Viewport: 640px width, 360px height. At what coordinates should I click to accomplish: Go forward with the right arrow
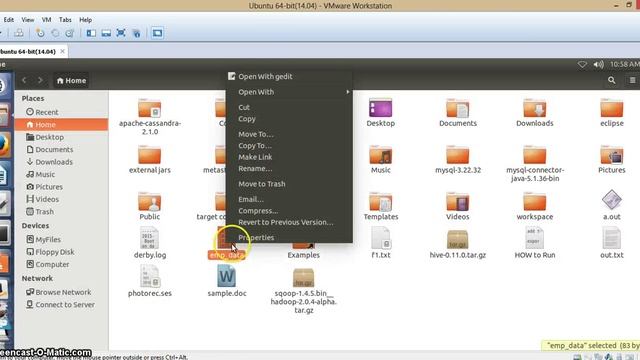(40, 80)
